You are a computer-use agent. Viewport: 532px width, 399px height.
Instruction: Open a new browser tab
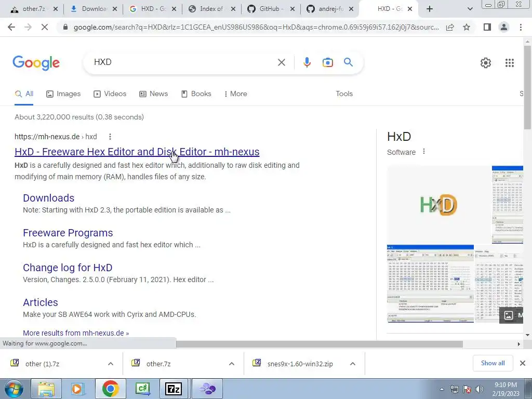(430, 9)
